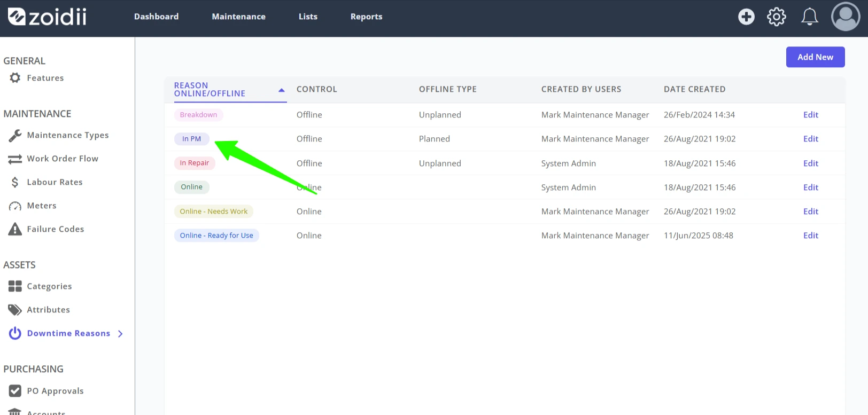Sort by Date Created column header
Image resolution: width=868 pixels, height=415 pixels.
(x=695, y=89)
